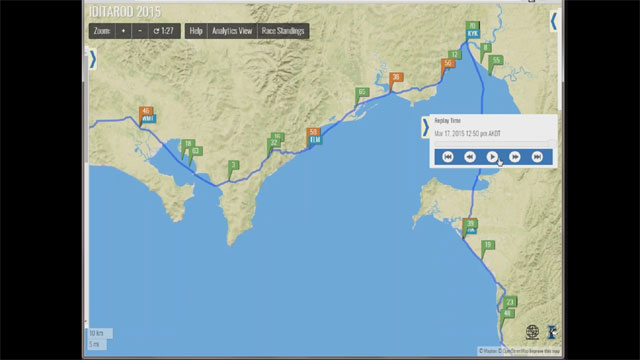
Task: Switch to Analytics View
Action: pos(232,31)
